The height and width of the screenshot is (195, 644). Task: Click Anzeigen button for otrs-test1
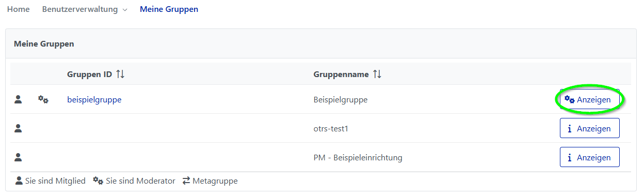(589, 128)
